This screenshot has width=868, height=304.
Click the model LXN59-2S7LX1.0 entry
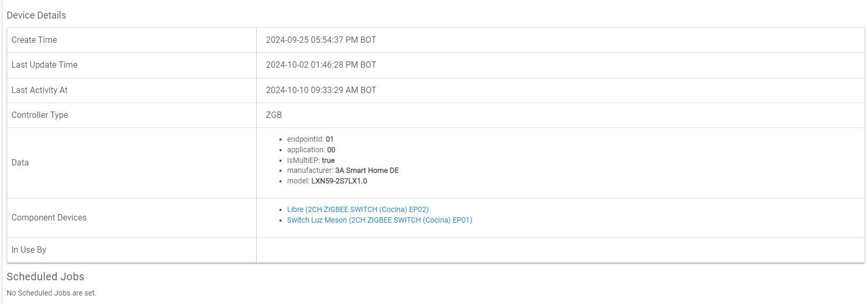point(327,181)
